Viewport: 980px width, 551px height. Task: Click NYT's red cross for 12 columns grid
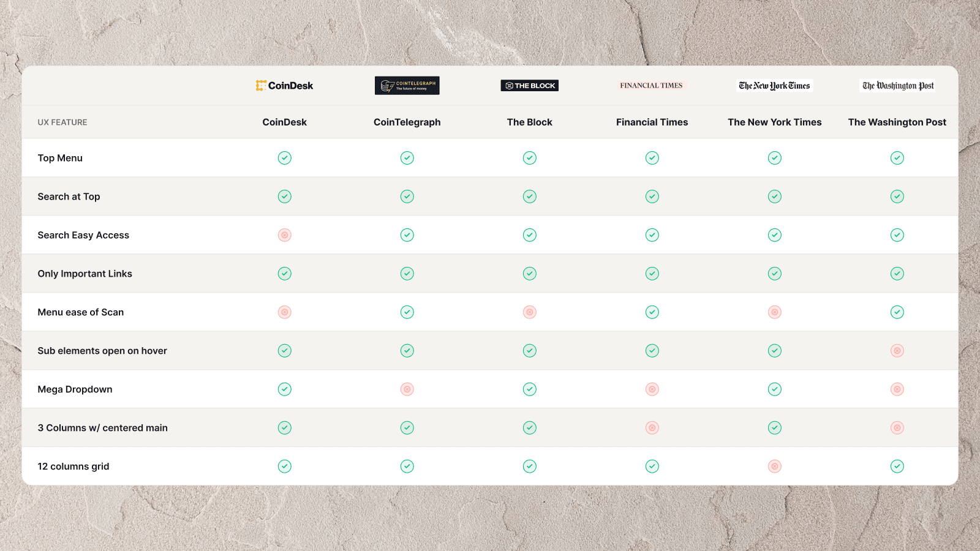775,467
